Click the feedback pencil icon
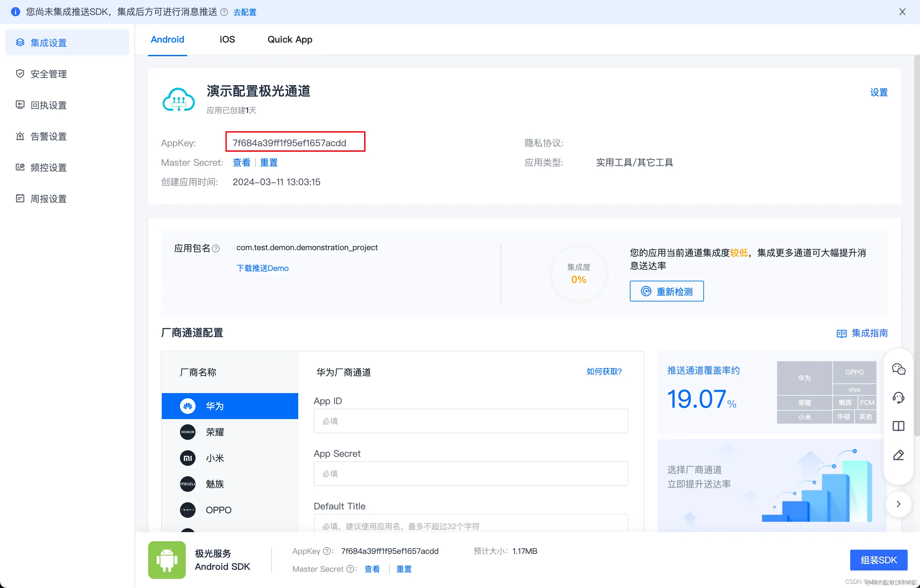This screenshot has width=920, height=588. (x=899, y=455)
